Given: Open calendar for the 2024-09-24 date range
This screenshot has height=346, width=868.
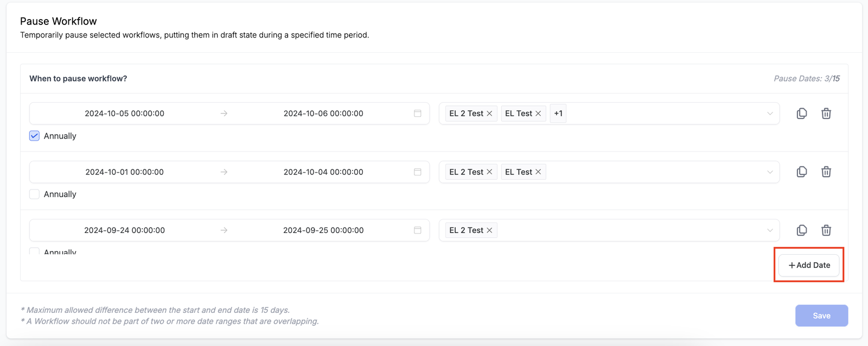Looking at the screenshot, I should point(418,230).
